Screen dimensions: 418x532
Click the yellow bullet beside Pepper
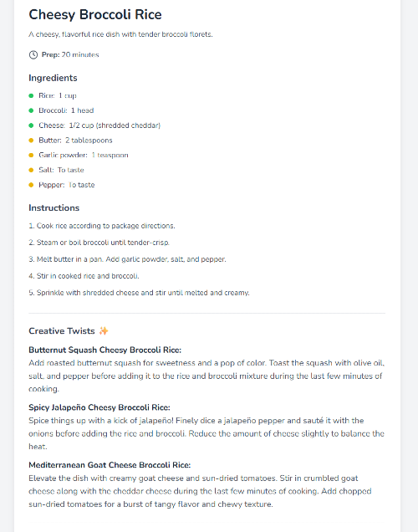[31, 185]
